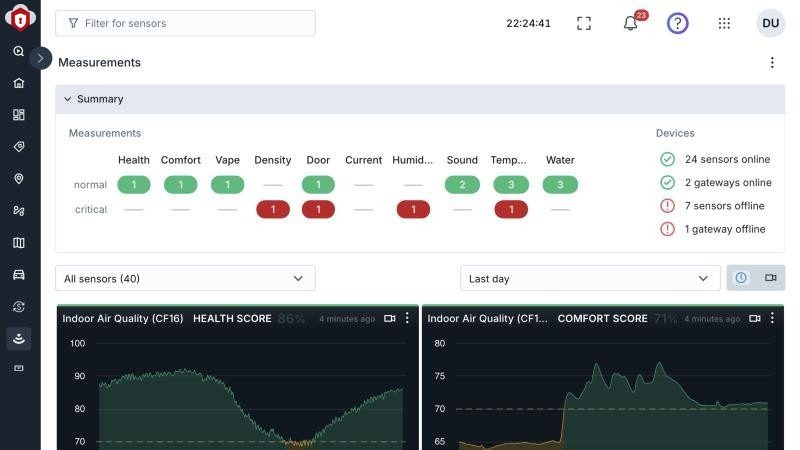Open the search icon in the sidebar
This screenshot has width=800, height=450.
(x=19, y=51)
